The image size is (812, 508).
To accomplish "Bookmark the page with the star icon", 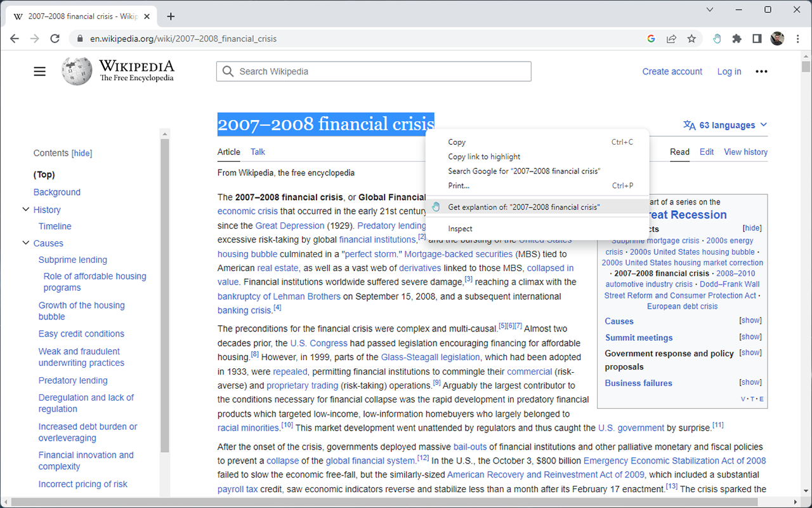I will [691, 38].
